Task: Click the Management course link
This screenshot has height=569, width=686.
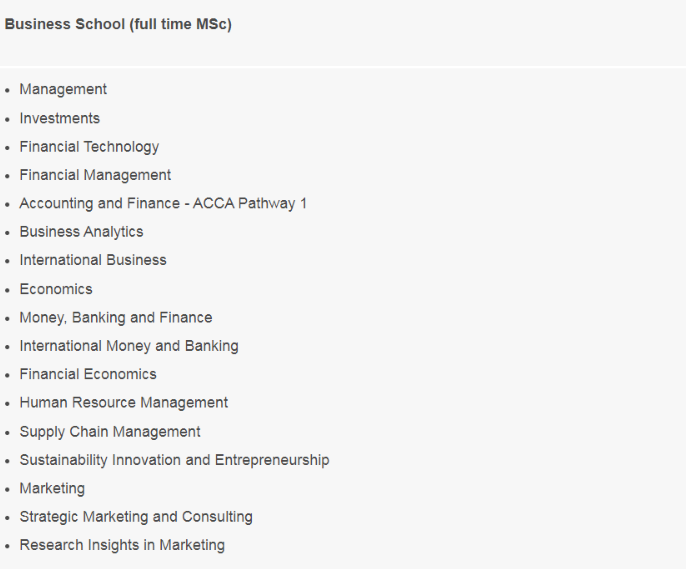Action: (x=63, y=90)
